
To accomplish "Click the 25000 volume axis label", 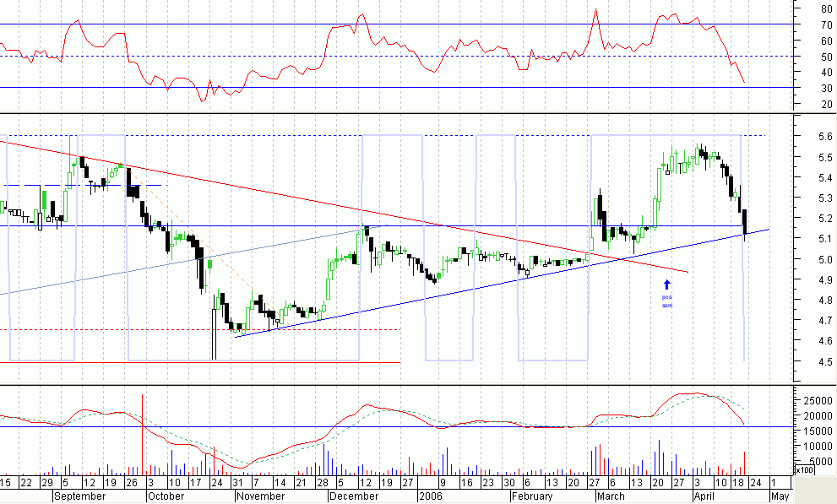I will pyautogui.click(x=818, y=400).
